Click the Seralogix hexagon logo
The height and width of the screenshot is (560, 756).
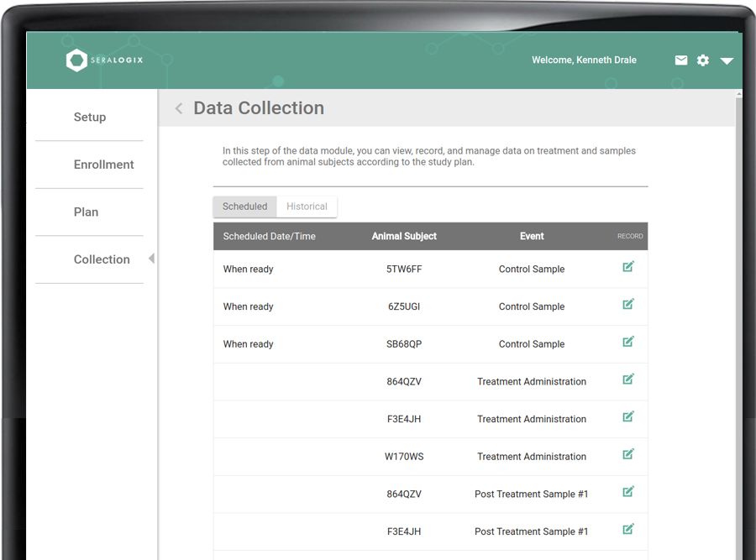(x=76, y=60)
